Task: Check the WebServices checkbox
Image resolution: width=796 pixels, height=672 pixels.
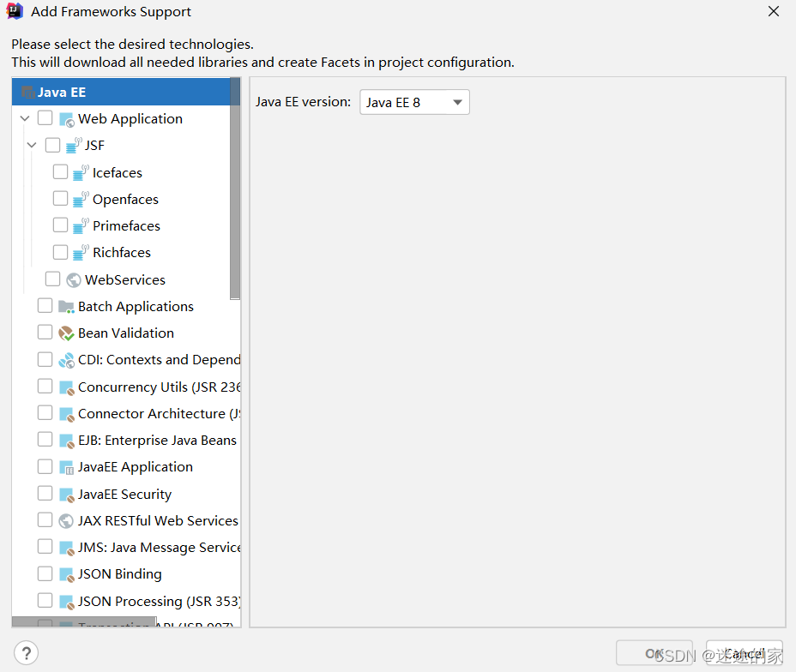Action: click(53, 279)
